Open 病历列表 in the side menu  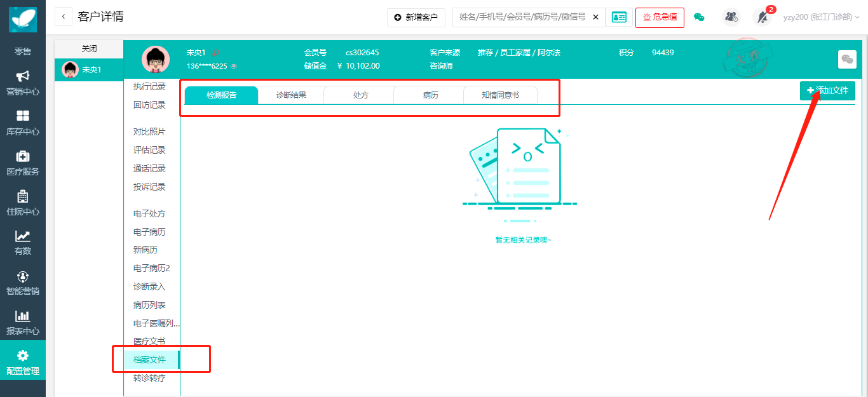click(149, 305)
